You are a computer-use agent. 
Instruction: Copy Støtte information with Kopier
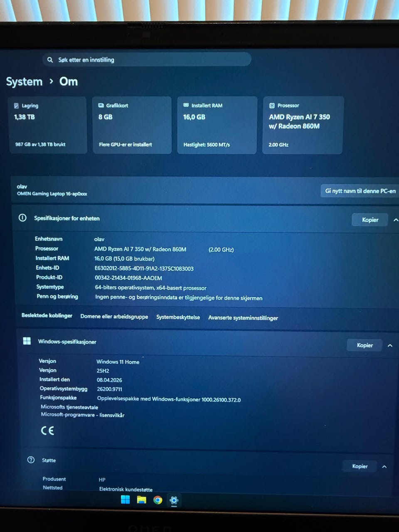pos(360,466)
